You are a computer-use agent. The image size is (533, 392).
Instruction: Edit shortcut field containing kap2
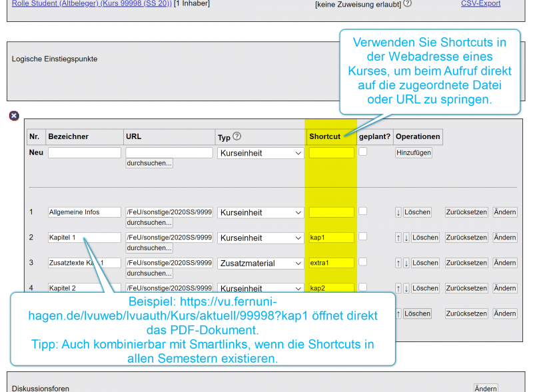click(x=332, y=288)
